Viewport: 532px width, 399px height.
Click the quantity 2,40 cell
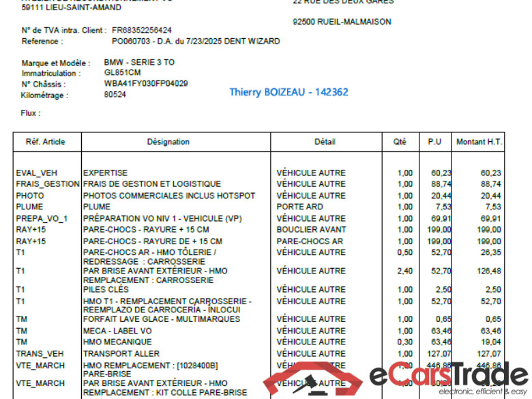click(x=405, y=271)
